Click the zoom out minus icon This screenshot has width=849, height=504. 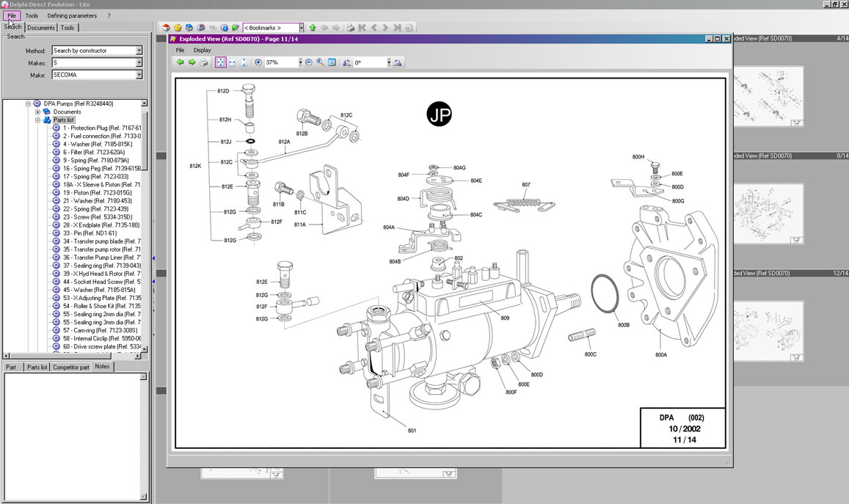click(x=309, y=62)
